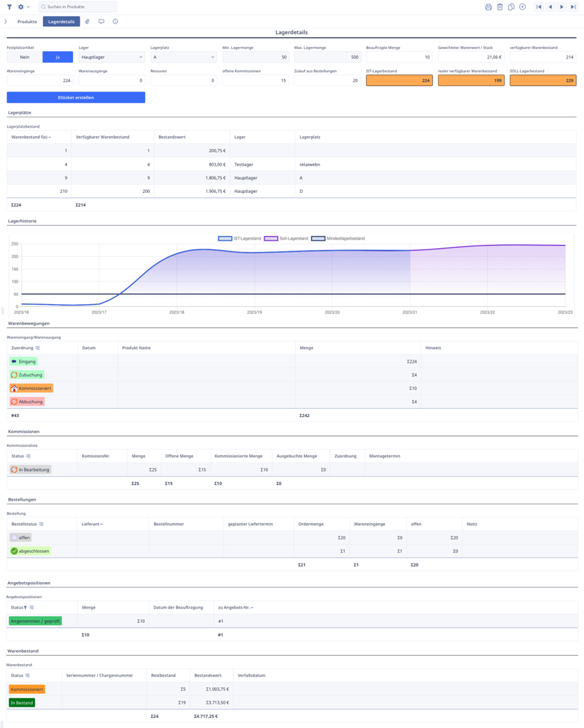
Task: Set Festplatzartikel to Nein
Action: point(25,57)
